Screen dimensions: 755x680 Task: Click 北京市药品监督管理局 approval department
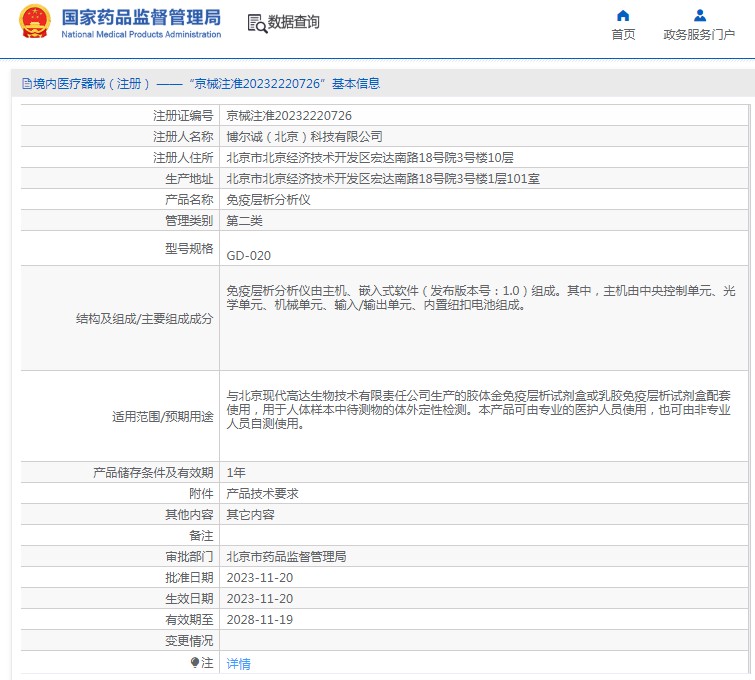tap(286, 557)
